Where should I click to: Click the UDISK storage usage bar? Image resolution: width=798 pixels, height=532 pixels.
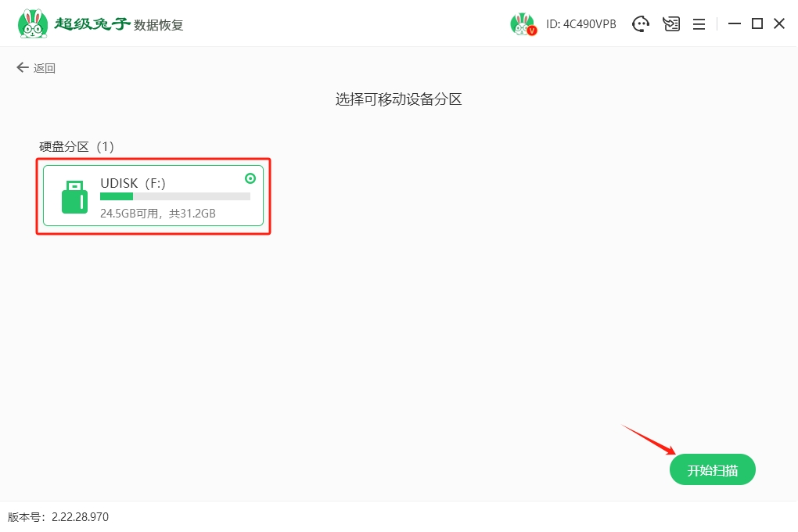[174, 196]
